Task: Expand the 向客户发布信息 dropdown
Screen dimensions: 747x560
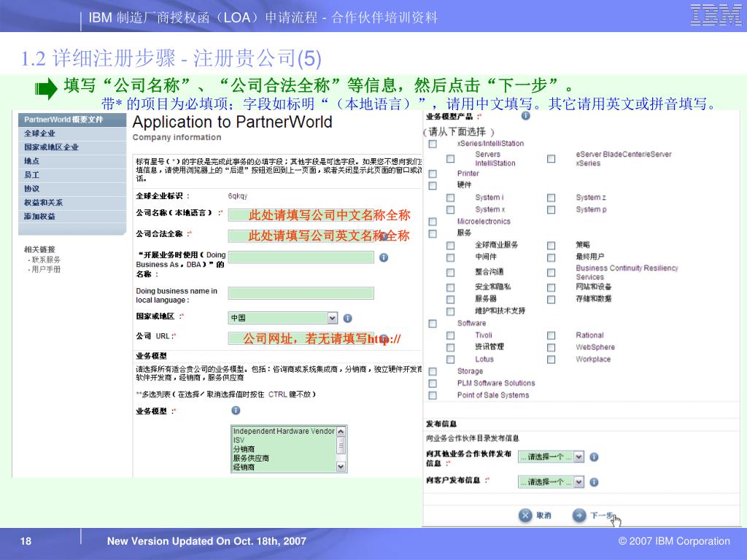Action: click(x=551, y=483)
